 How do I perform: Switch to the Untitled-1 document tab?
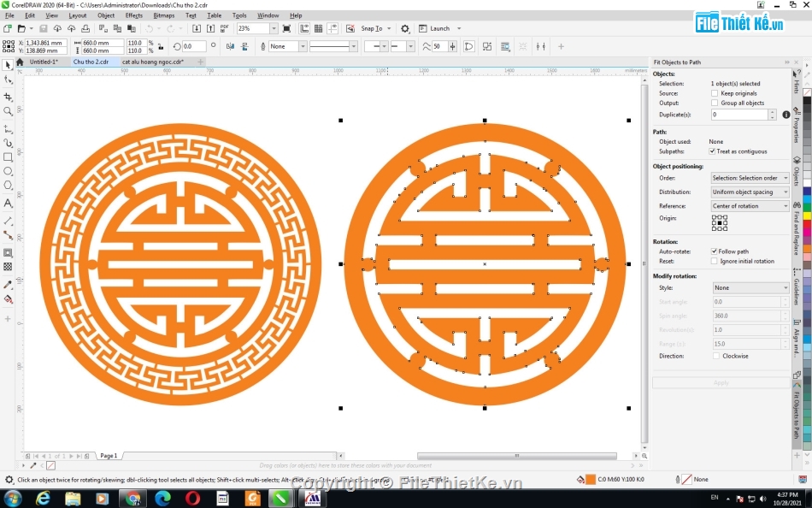pyautogui.click(x=44, y=62)
